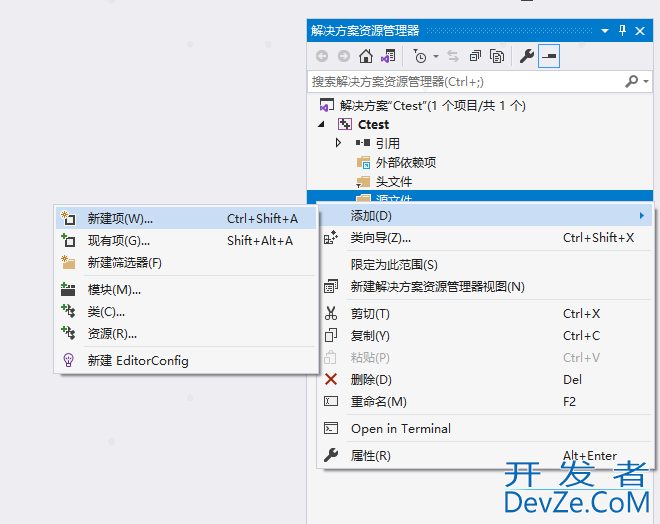Click the collapse all icon
The image size is (660, 524).
tap(475, 56)
